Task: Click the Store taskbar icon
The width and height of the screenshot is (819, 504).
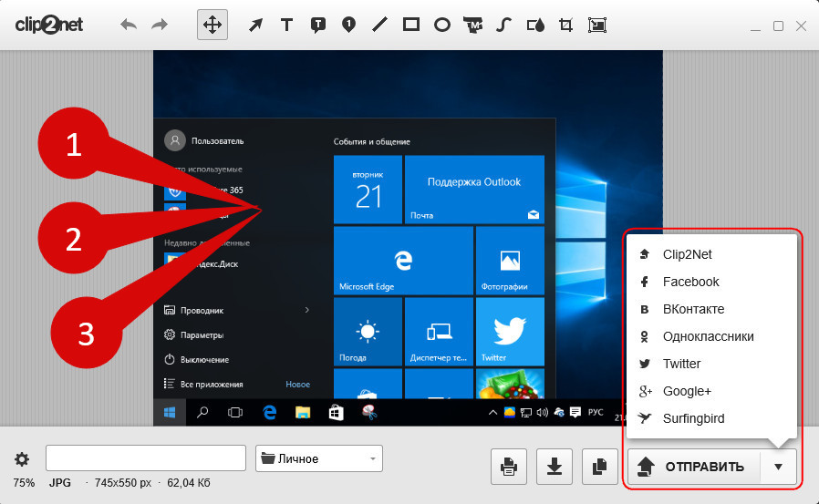Action: (x=336, y=413)
